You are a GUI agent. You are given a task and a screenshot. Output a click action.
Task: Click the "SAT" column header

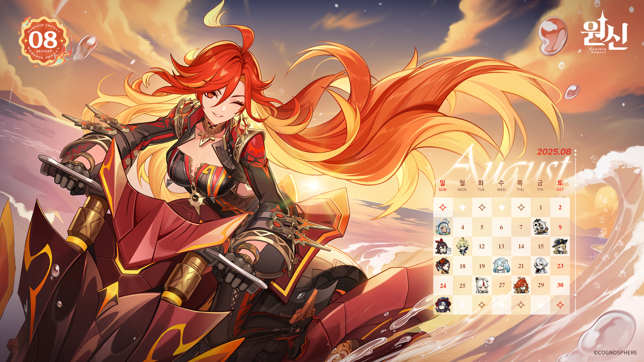[x=560, y=190]
